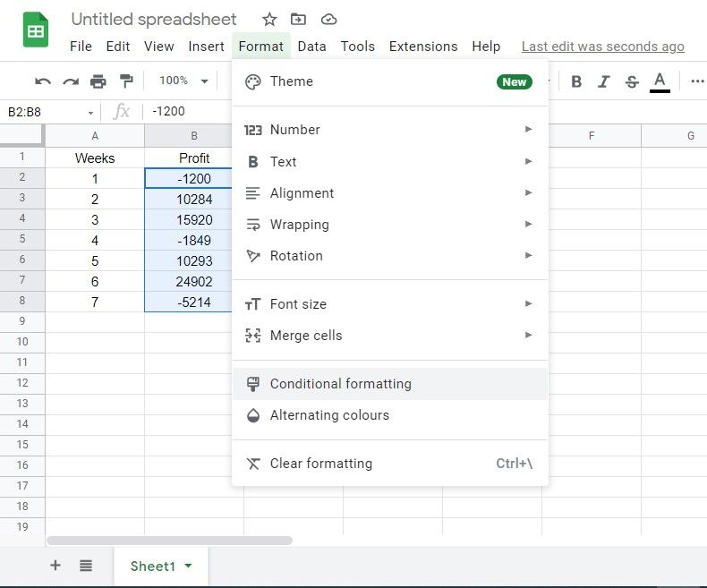Add a new sheet with plus button
707x588 pixels.
55,566
